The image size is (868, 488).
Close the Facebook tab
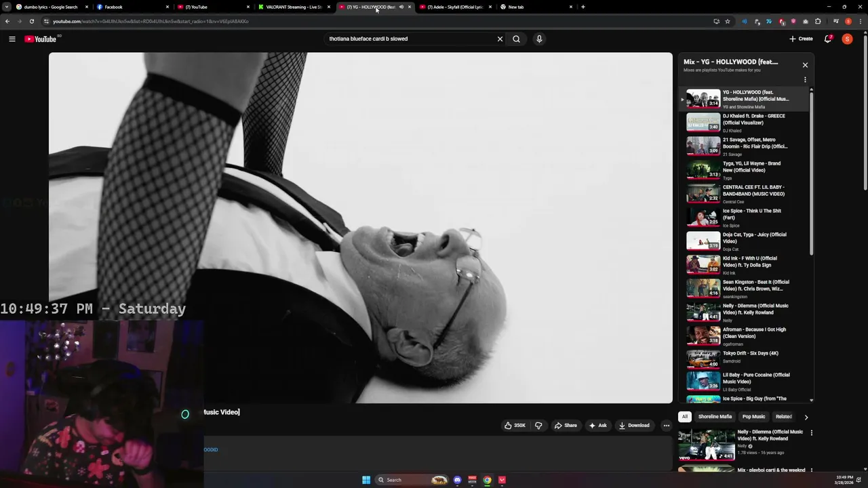coord(167,7)
